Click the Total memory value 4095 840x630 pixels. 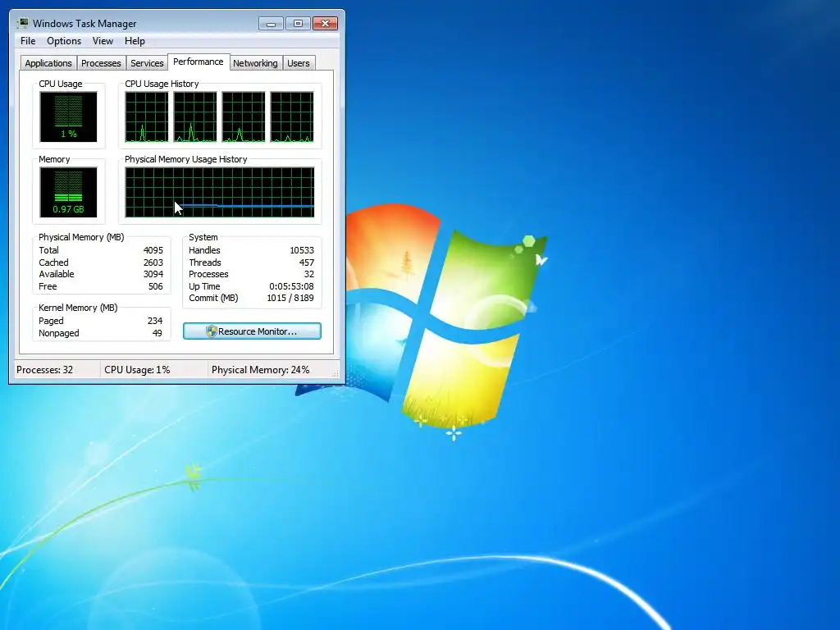(x=153, y=250)
